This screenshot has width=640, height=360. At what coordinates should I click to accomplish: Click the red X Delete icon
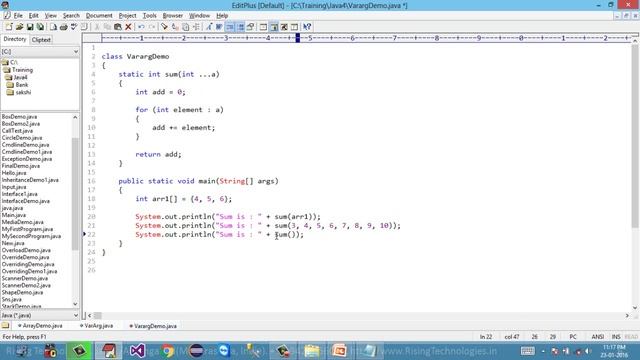coord(128,27)
